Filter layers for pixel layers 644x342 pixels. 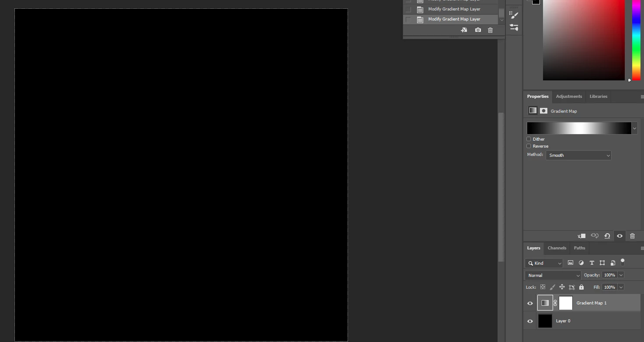(x=571, y=263)
